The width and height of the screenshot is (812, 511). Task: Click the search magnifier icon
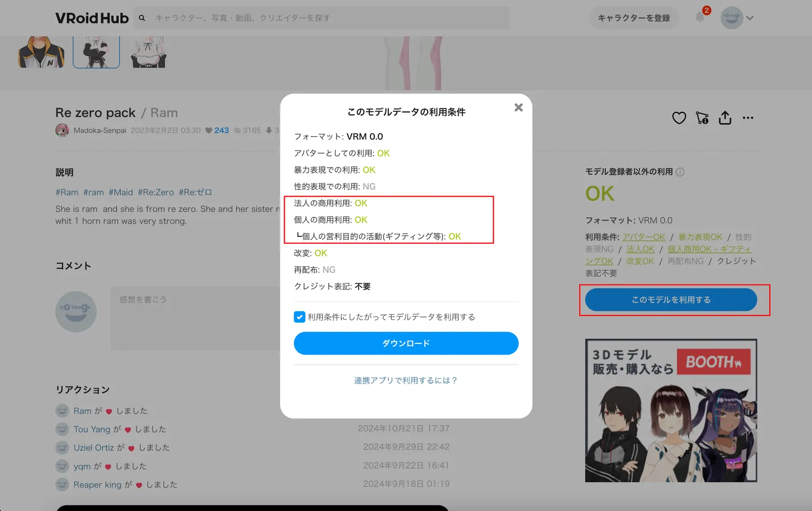pyautogui.click(x=142, y=18)
